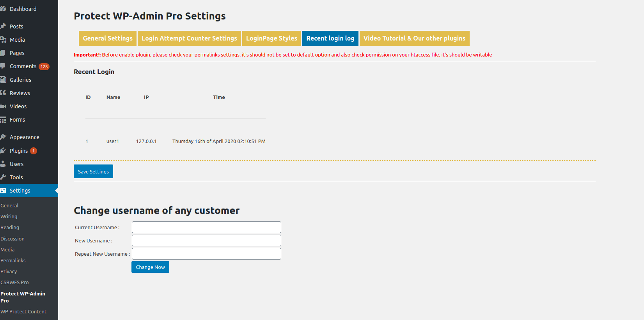Screen dimensions: 644x320
Task: Switch to Login Attempt Counter Settings tab
Action: click(x=189, y=38)
